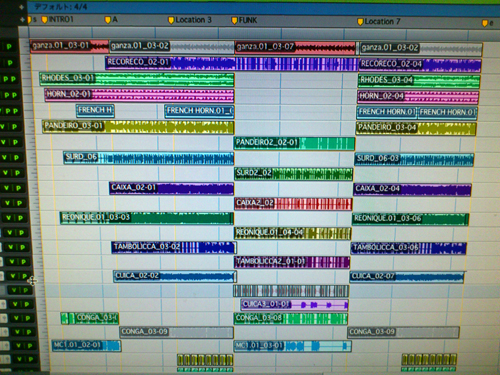The image size is (500, 375).
Task: Select the MC1.01_03-01 clip
Action: (292, 346)
